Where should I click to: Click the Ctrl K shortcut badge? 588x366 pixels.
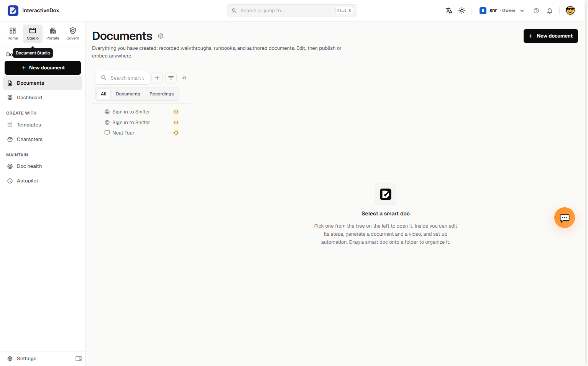pos(344,11)
